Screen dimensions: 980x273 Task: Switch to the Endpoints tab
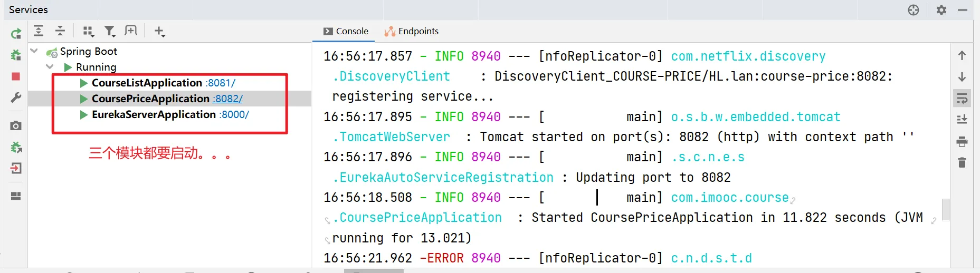[412, 31]
